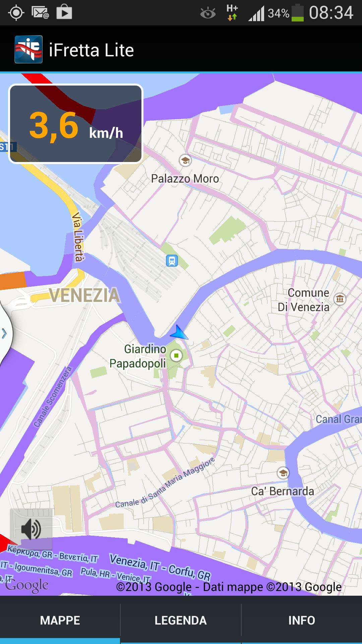Image resolution: width=362 pixels, height=644 pixels.
Task: Tap the iFretta Lite app logo
Action: [28, 49]
